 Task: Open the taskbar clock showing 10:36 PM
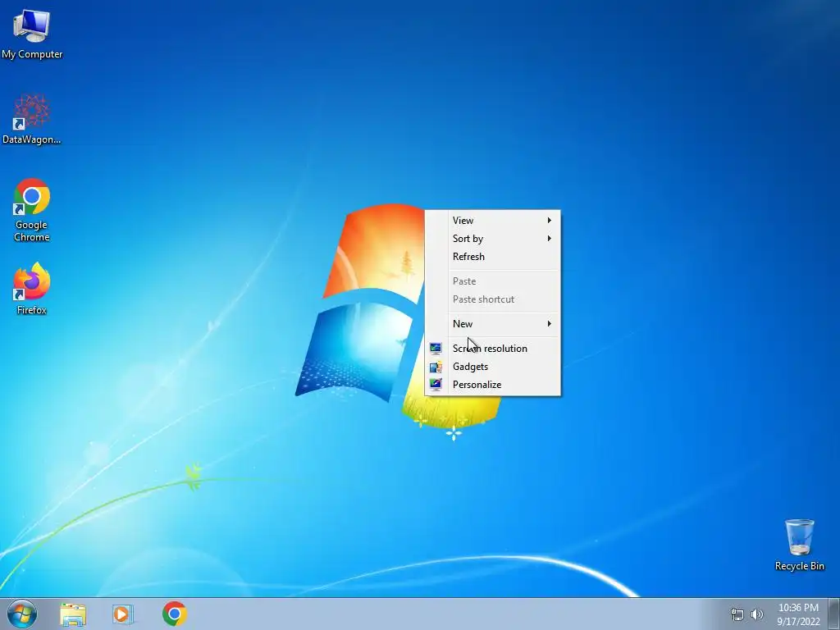[x=798, y=614]
